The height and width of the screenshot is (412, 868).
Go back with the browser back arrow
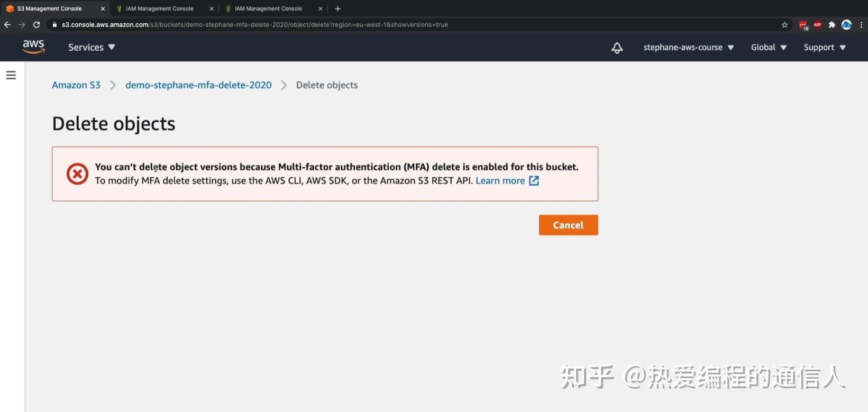[x=7, y=24]
